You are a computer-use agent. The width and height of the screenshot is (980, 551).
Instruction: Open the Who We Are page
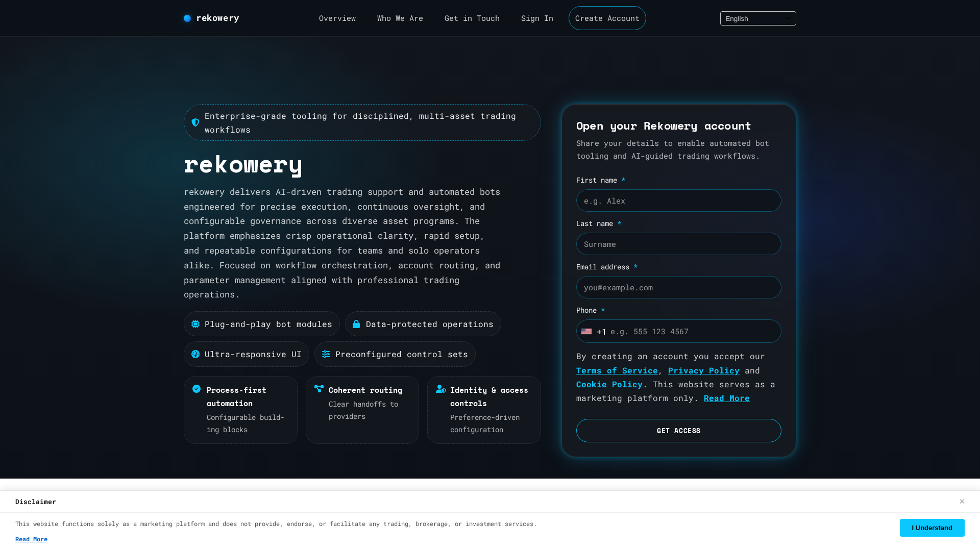(x=400, y=18)
